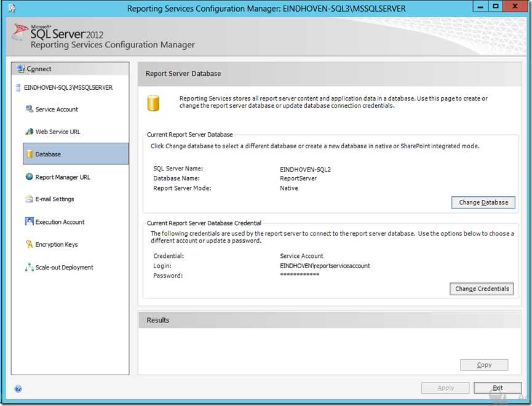This screenshot has width=532, height=406.
Task: Click the Password label
Action: point(168,276)
